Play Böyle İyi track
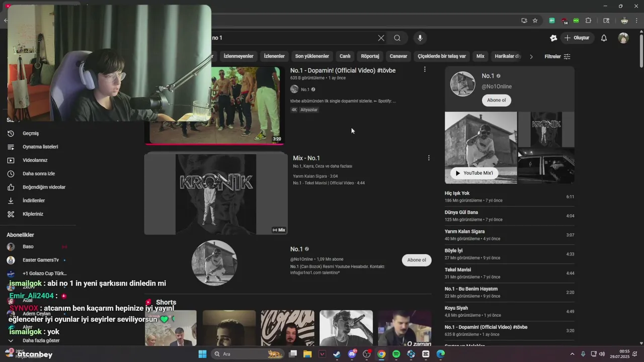Viewport: 644px width, 362px height. click(x=509, y=254)
